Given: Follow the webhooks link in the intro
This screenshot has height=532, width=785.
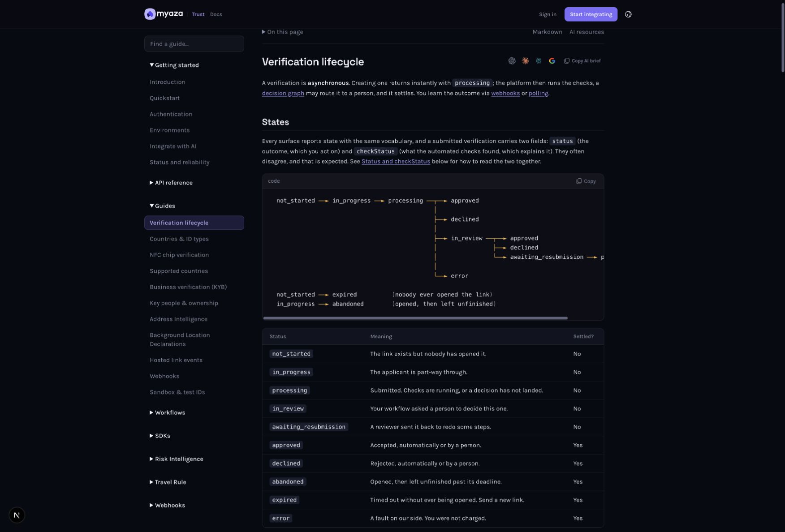Looking at the screenshot, I should pyautogui.click(x=505, y=93).
